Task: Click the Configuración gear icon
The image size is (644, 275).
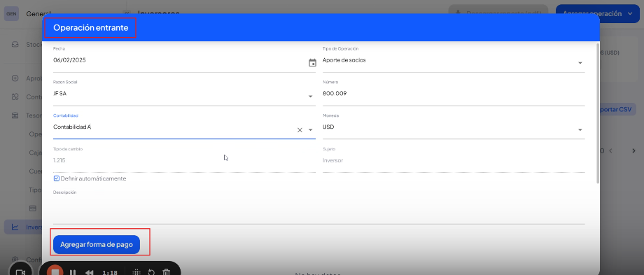Action: 15,260
